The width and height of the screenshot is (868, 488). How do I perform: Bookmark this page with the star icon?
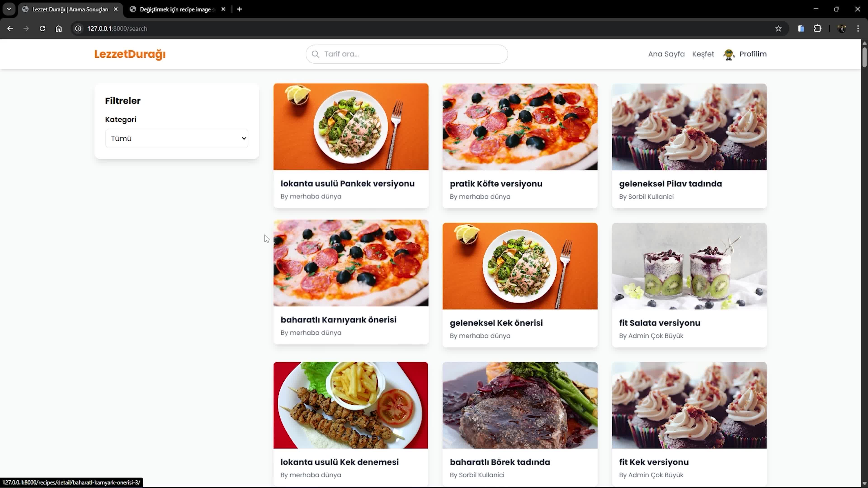click(778, 29)
